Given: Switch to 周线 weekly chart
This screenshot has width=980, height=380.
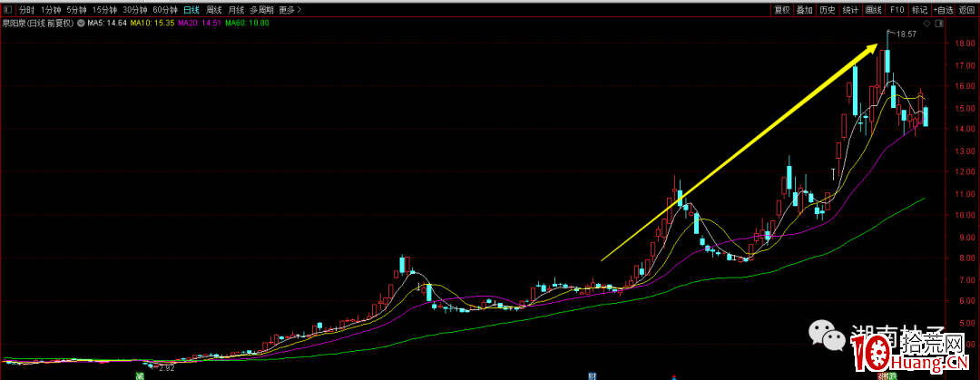Looking at the screenshot, I should point(214,10).
